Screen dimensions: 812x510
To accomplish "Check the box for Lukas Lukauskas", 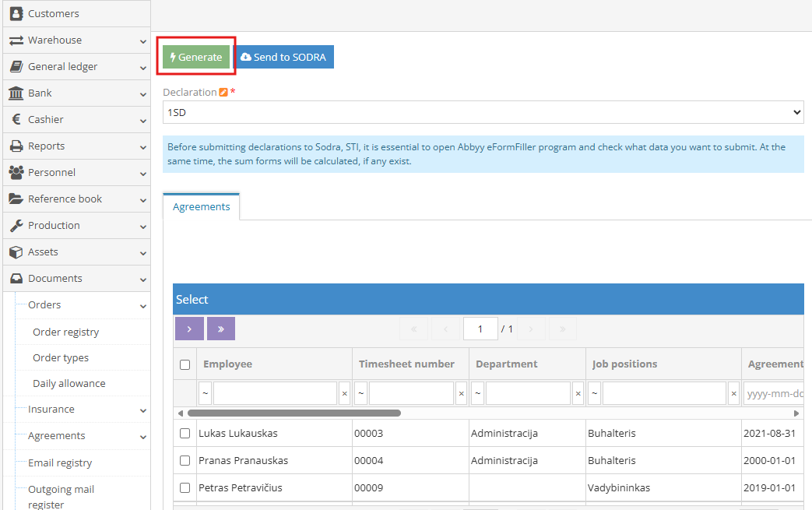I will (x=185, y=434).
